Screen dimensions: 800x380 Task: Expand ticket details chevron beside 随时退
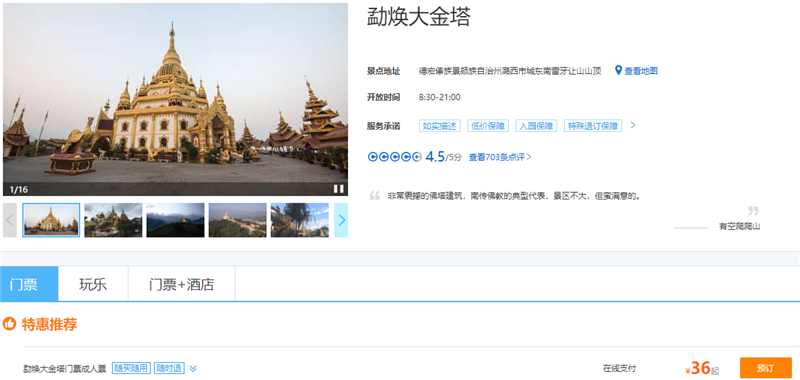point(193,368)
